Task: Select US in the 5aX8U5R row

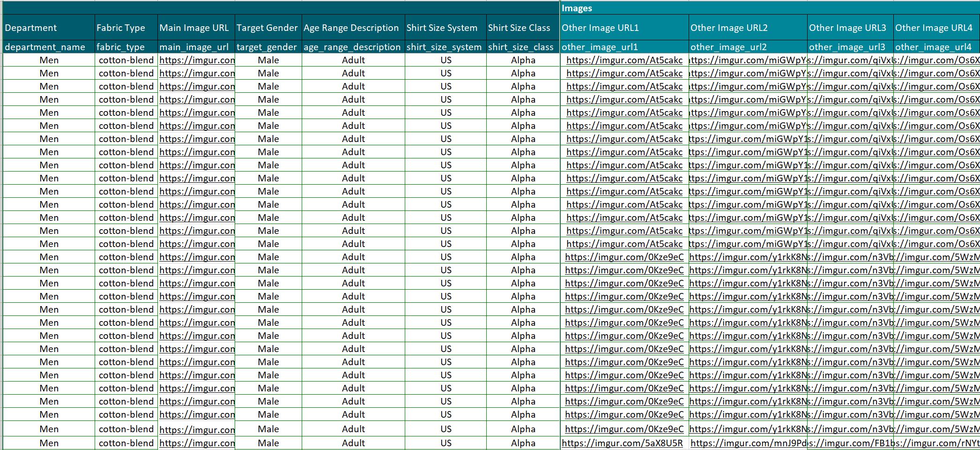Action: [446, 443]
